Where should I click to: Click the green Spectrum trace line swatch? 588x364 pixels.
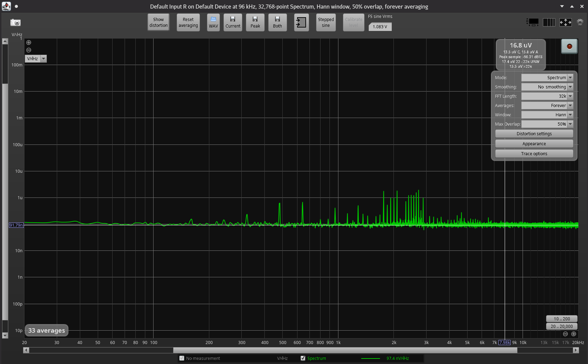pos(370,358)
